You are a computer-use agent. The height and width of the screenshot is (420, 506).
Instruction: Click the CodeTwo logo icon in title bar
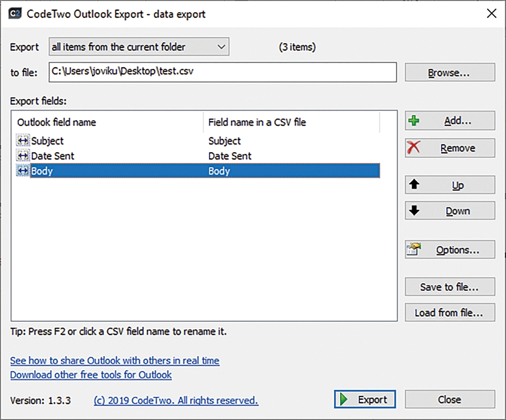[15, 14]
